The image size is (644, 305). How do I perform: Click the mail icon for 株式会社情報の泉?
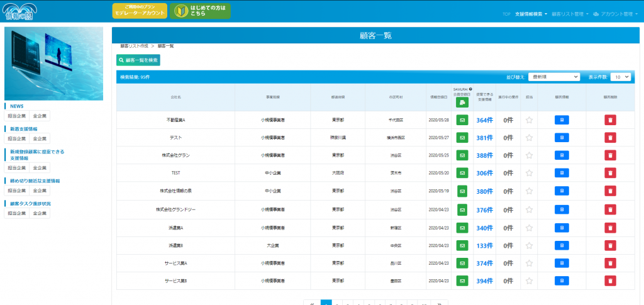tap(462, 191)
